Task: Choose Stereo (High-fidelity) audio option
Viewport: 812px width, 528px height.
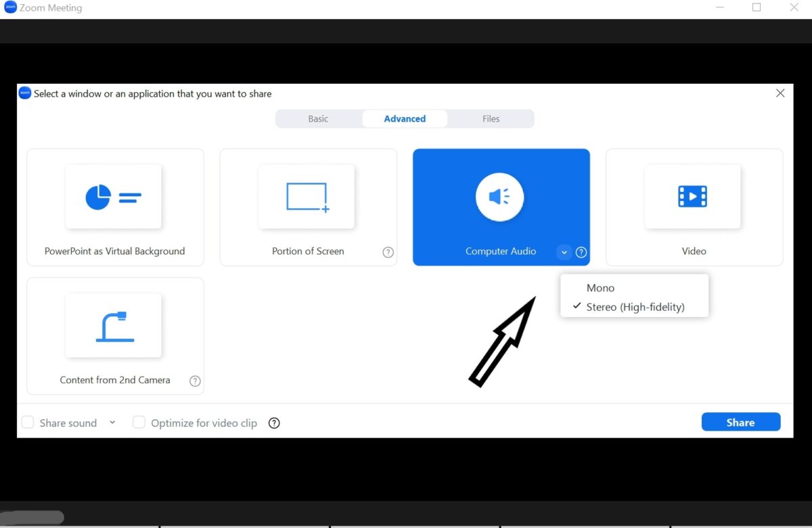Action: (634, 307)
